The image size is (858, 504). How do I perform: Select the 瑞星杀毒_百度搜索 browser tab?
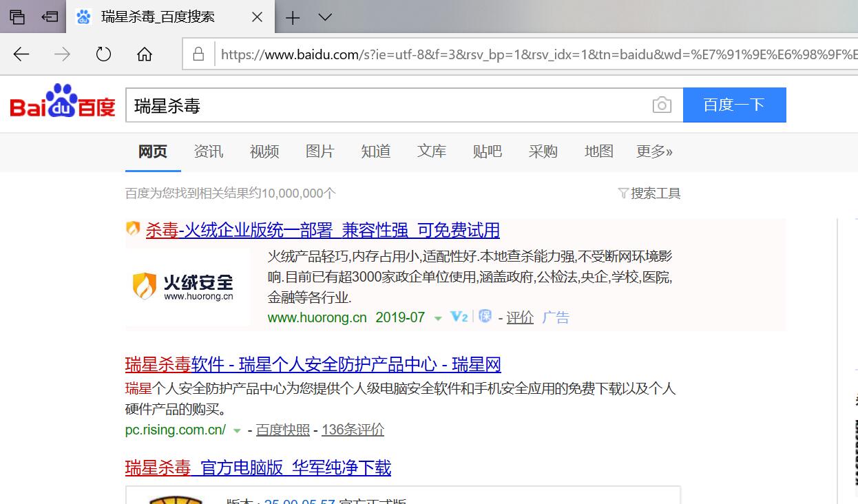pos(170,17)
